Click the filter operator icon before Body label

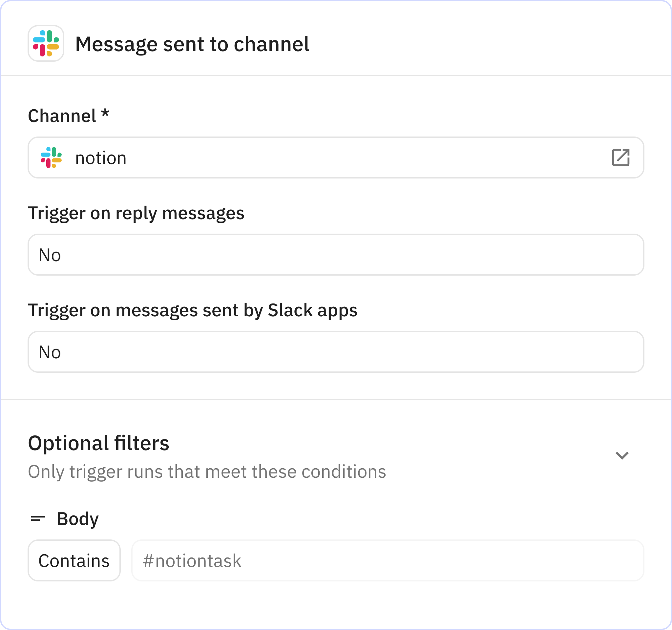[x=38, y=519]
